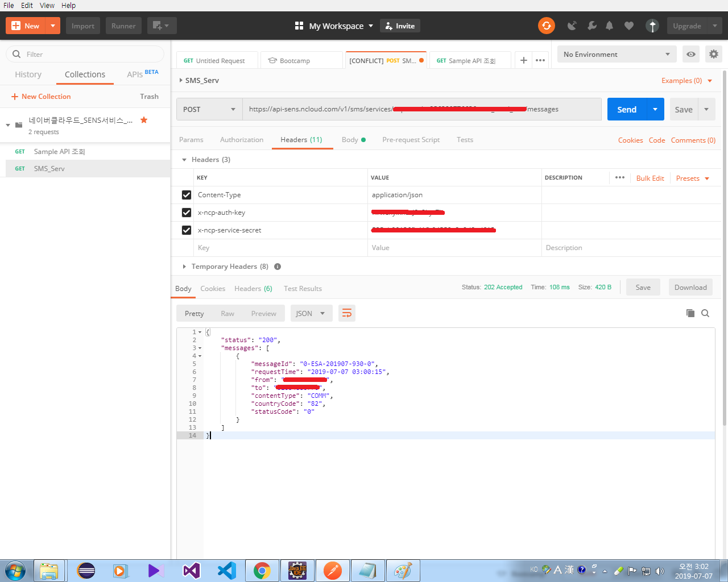Open HTTP method POST dropdown
The height and width of the screenshot is (582, 728).
pyautogui.click(x=210, y=109)
